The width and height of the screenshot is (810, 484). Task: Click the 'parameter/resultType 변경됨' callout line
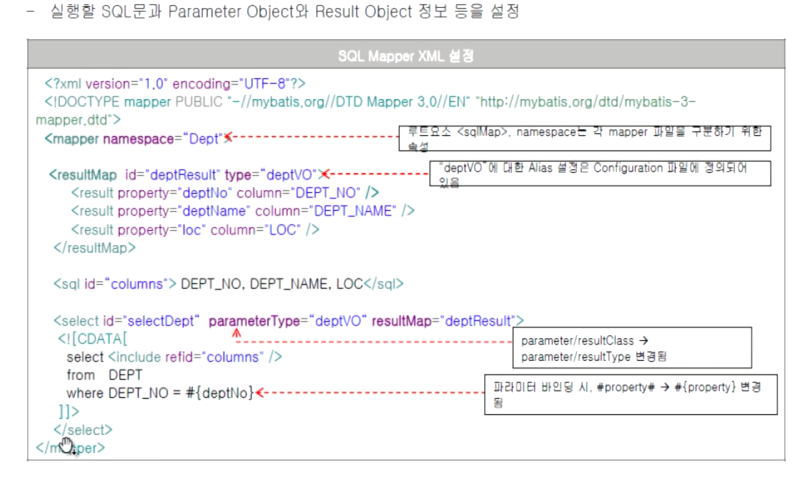[594, 357]
